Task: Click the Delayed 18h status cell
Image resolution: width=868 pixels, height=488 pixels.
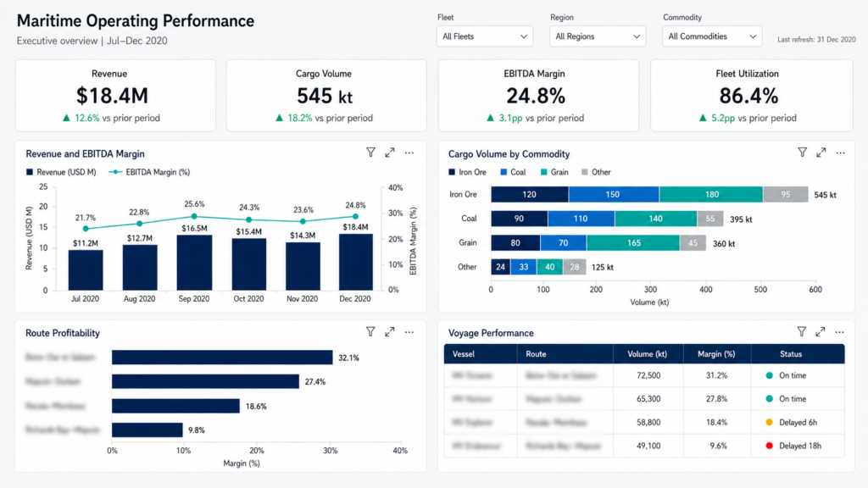Action: coord(798,446)
